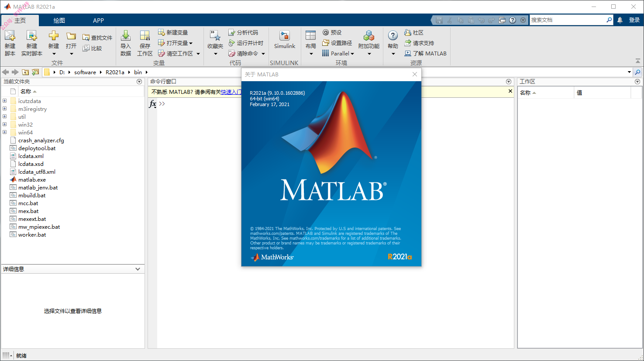Image resolution: width=644 pixels, height=361 pixels.
Task: Collapse the 详细信息 (Details) panel
Action: [138, 269]
